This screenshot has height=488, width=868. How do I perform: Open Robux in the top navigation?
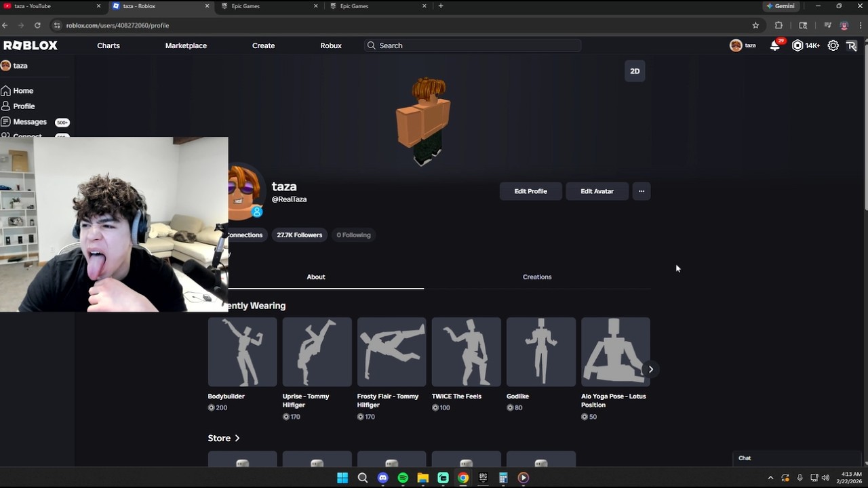[x=331, y=45]
